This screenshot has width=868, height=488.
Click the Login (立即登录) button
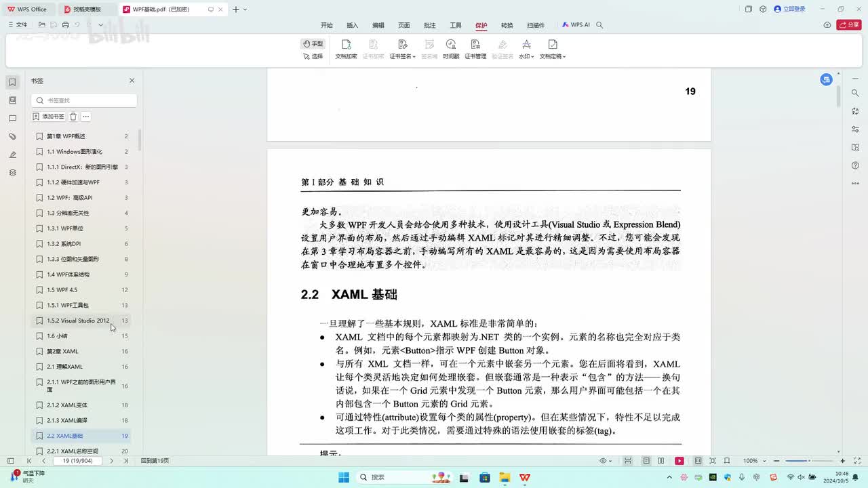[789, 9]
